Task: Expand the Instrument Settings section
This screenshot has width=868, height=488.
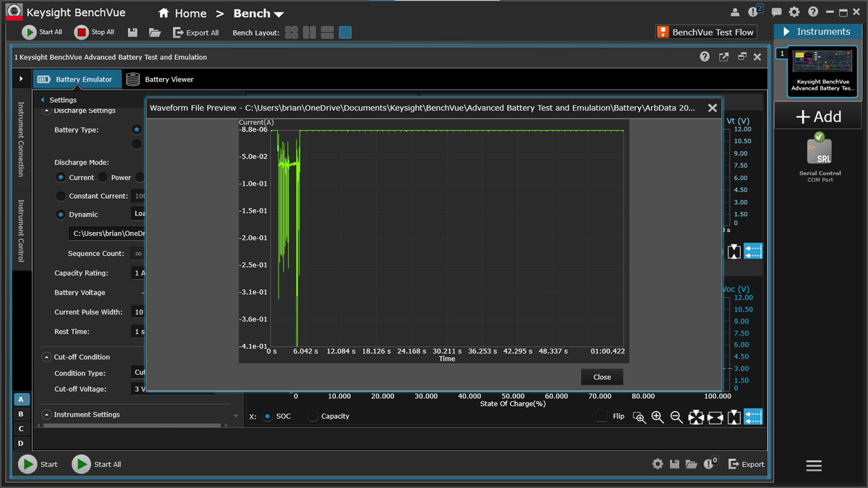Action: point(47,415)
